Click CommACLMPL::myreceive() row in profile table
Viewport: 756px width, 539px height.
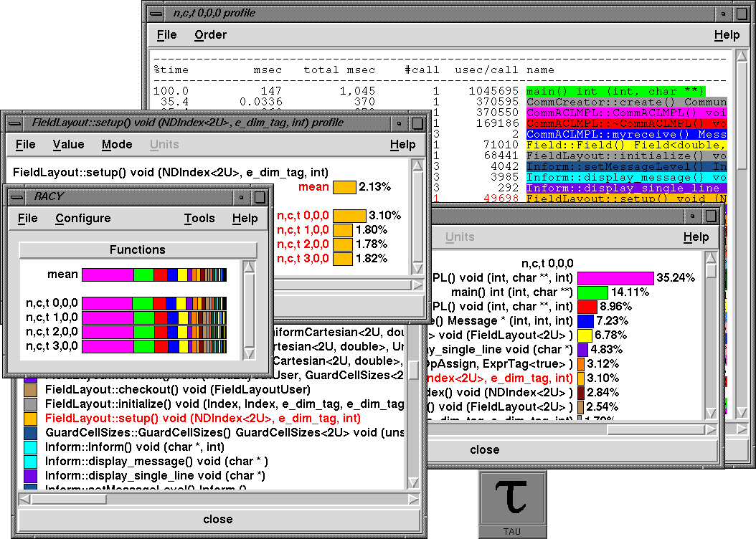click(626, 134)
